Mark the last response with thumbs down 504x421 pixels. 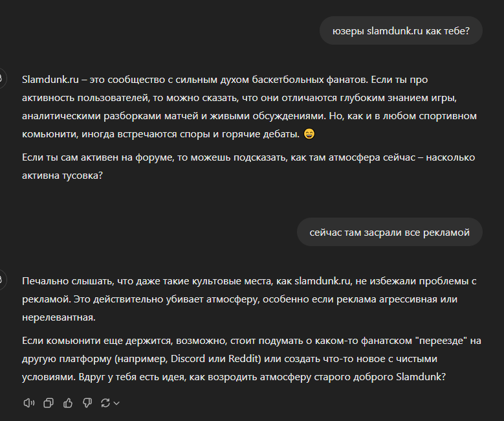coord(87,403)
